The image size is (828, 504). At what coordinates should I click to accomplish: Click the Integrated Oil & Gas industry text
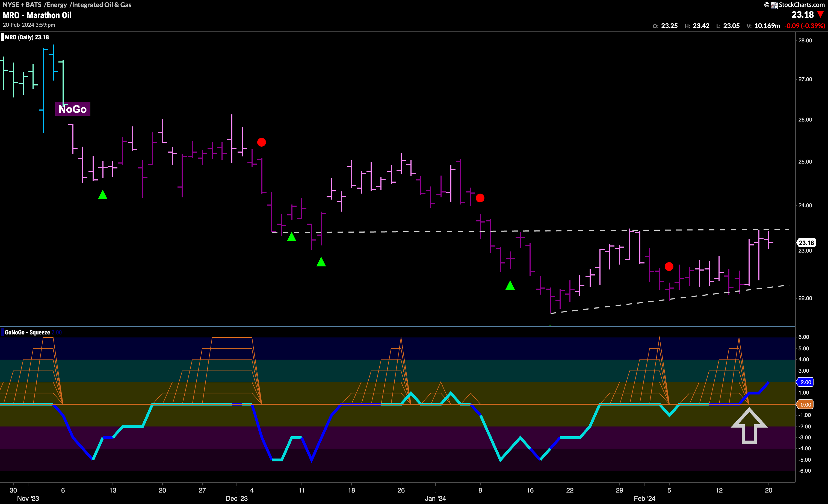tap(102, 5)
